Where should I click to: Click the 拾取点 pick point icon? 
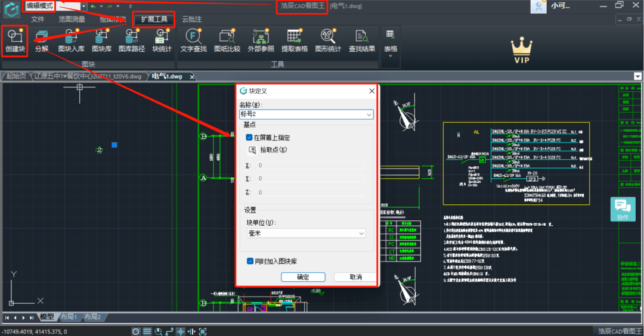(252, 150)
